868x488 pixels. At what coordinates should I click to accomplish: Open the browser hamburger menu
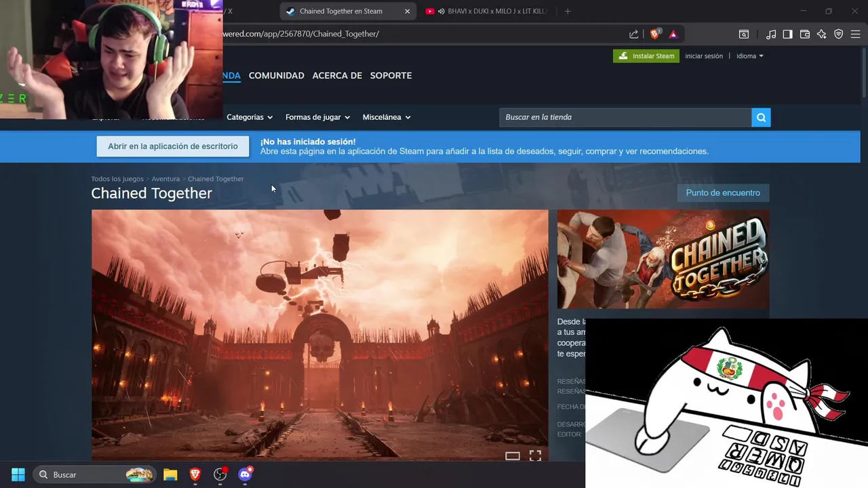pos(856,34)
